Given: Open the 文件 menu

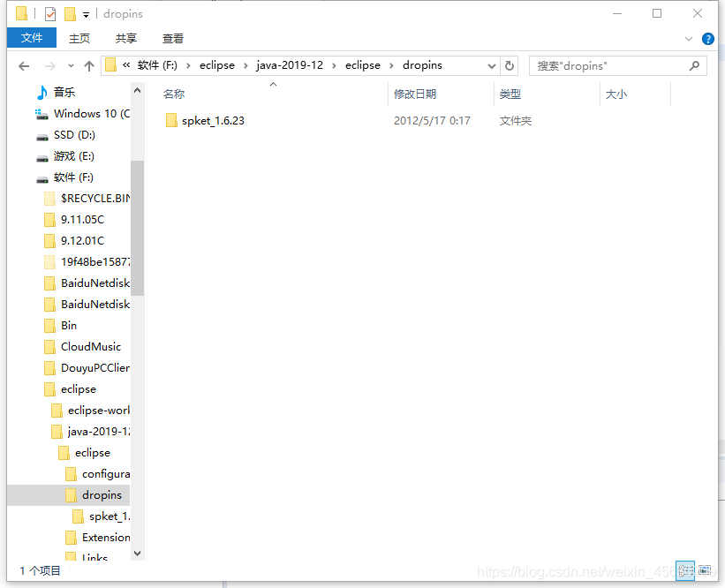Looking at the screenshot, I should [x=32, y=38].
